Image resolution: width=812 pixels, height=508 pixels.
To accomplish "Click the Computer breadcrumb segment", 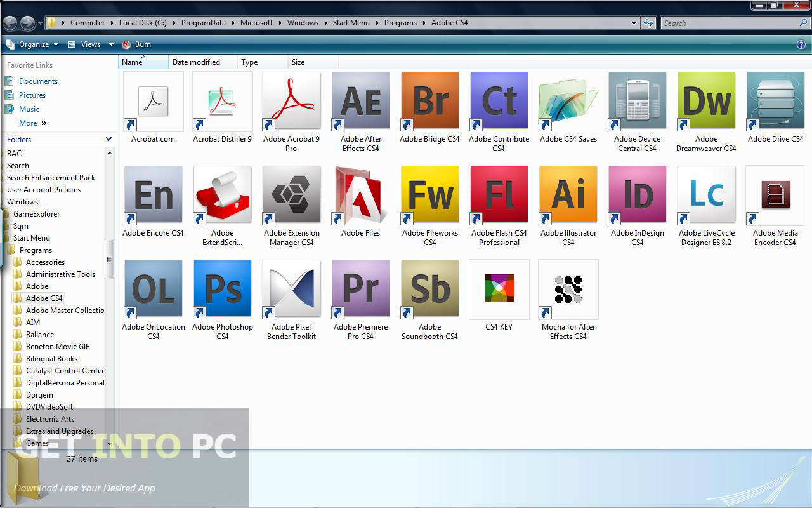I will (88, 23).
